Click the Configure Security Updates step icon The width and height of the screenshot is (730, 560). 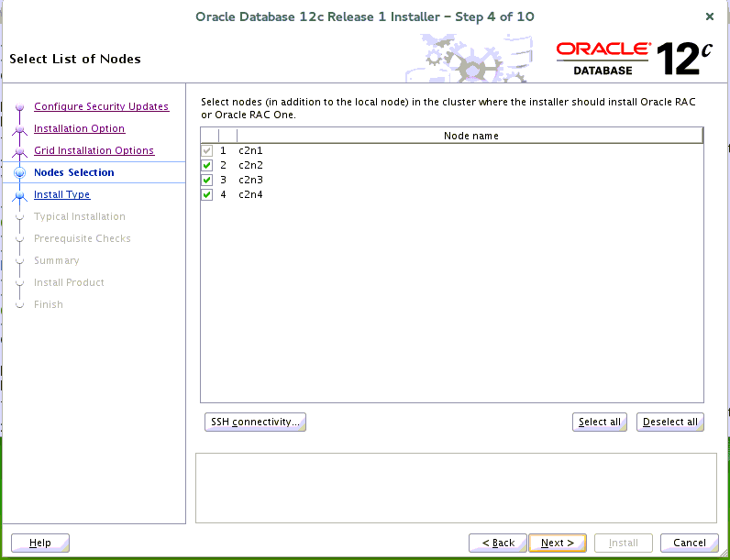pyautogui.click(x=20, y=107)
